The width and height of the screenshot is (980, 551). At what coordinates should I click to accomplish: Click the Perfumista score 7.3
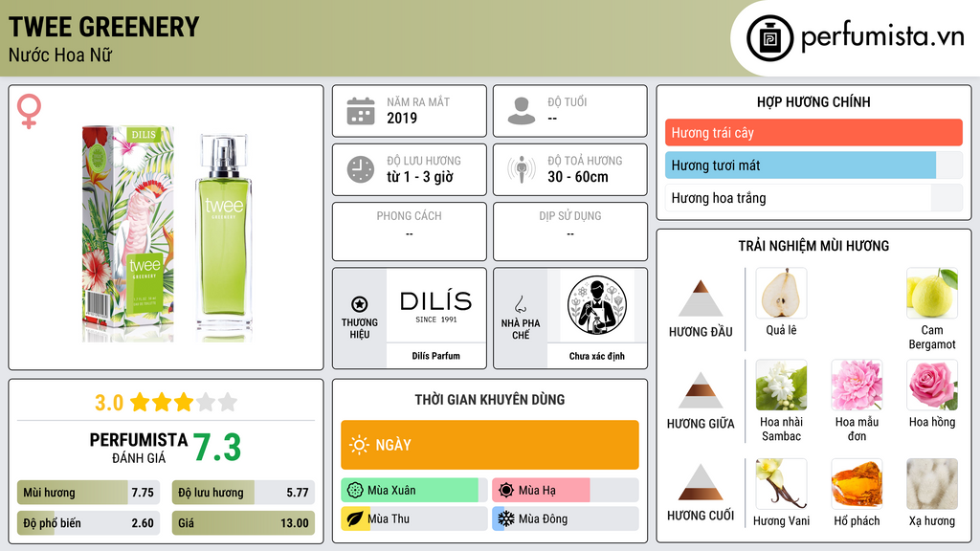pyautogui.click(x=217, y=448)
